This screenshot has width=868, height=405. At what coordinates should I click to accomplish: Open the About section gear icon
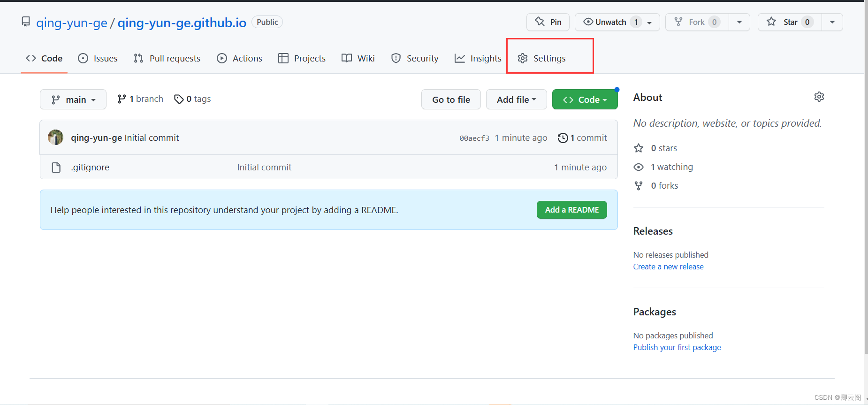coord(819,97)
